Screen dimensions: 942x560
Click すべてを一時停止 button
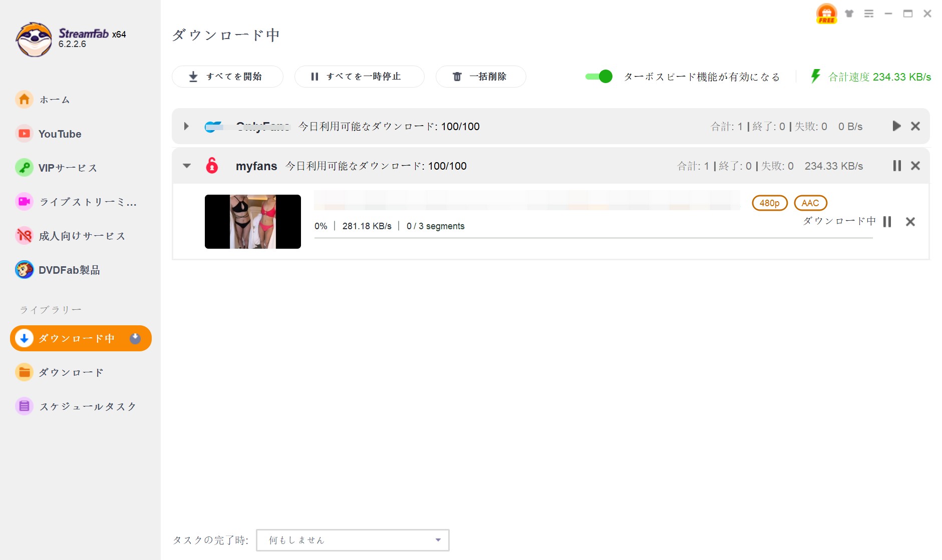click(359, 77)
